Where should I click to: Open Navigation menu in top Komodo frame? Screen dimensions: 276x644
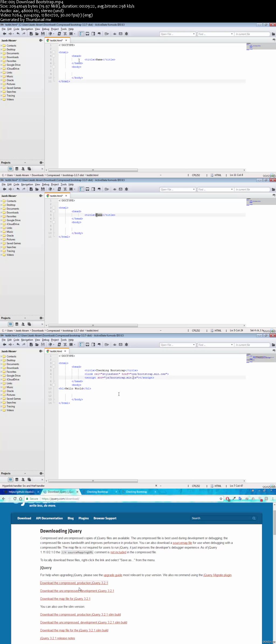click(27, 29)
